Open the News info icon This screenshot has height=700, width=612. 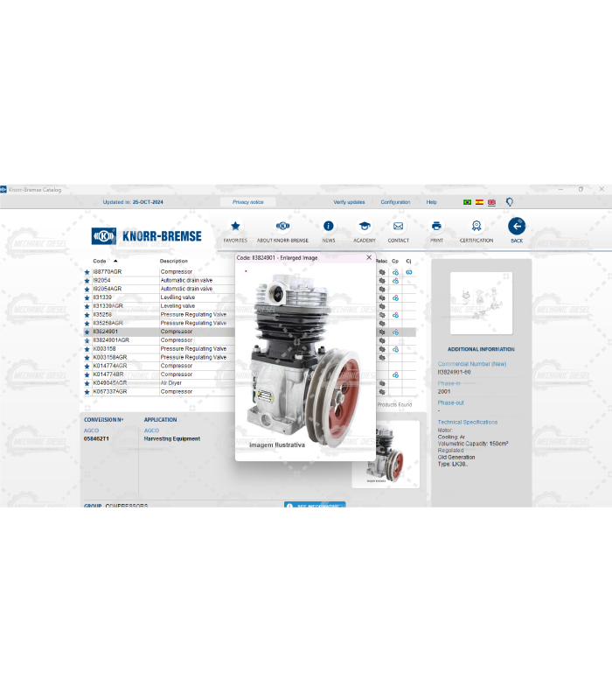coord(329,226)
